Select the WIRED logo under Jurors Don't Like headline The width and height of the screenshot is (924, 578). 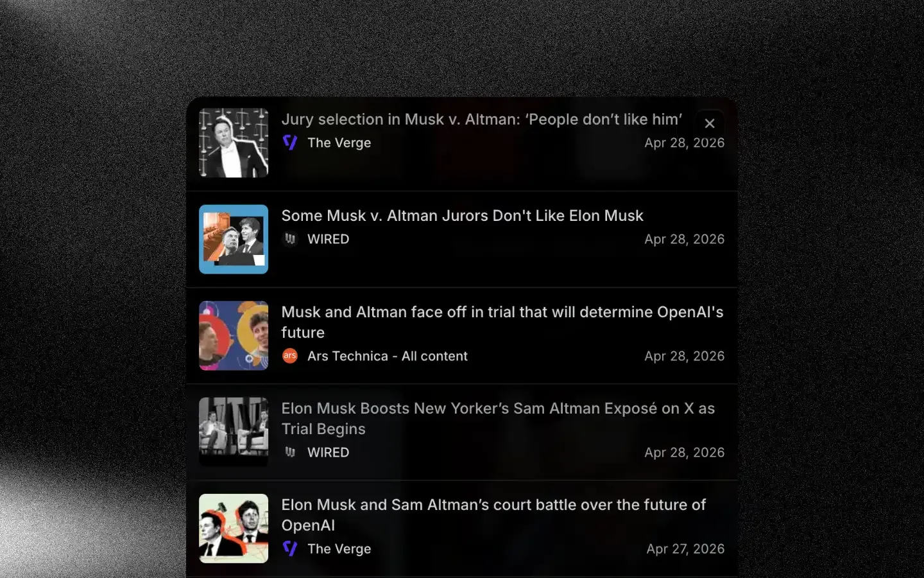pos(290,239)
